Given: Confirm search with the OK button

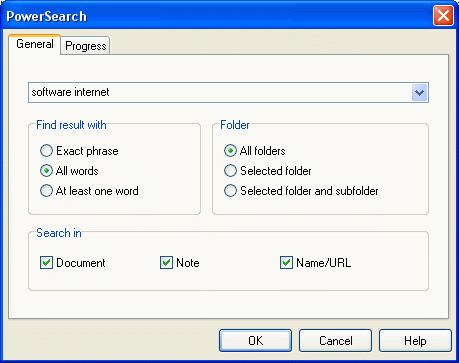Looking at the screenshot, I should 255,341.
